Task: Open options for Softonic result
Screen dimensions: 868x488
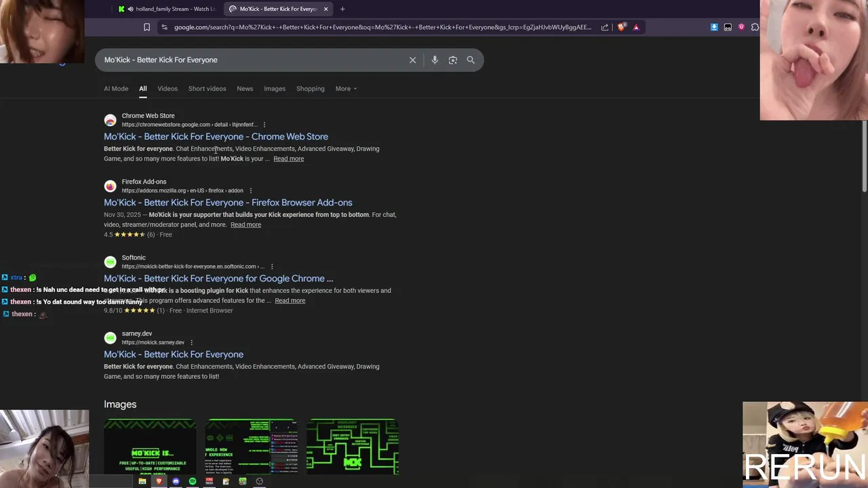Action: click(272, 266)
